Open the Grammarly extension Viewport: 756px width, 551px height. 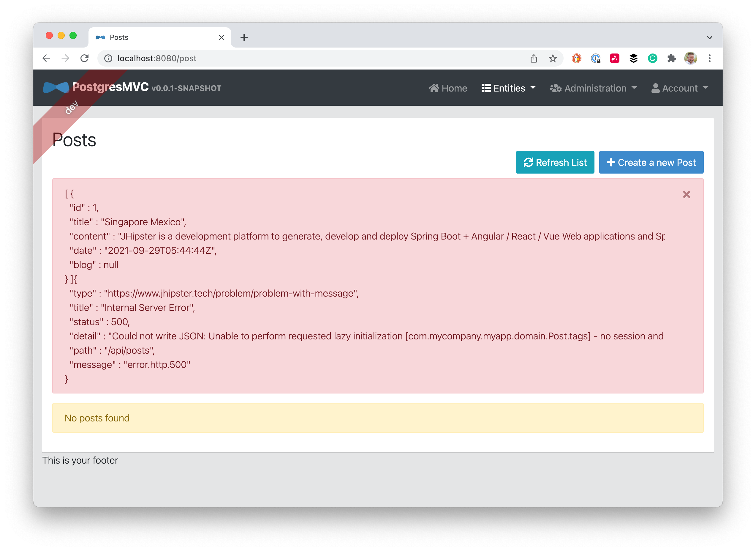pyautogui.click(x=653, y=58)
